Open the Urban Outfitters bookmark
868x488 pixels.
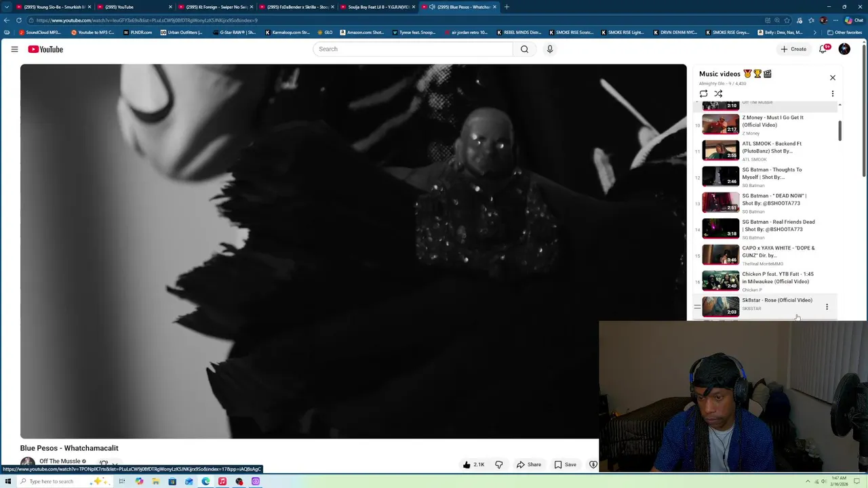click(181, 33)
